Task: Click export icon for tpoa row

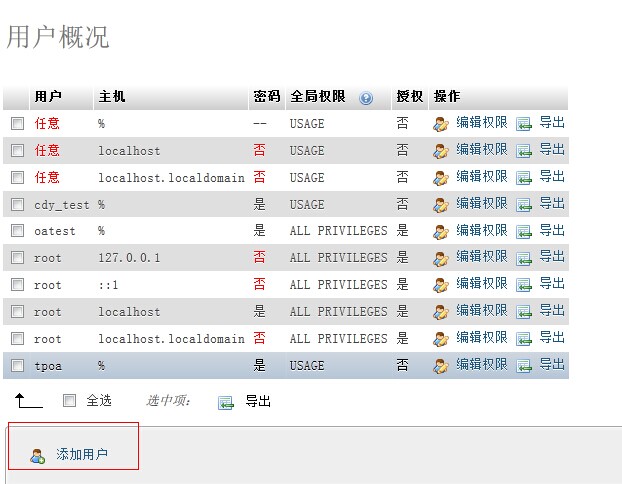Action: click(x=524, y=366)
